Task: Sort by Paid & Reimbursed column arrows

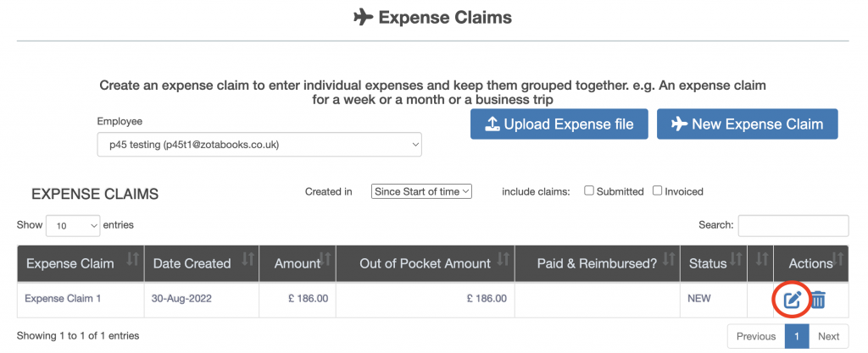Action: 668,259
